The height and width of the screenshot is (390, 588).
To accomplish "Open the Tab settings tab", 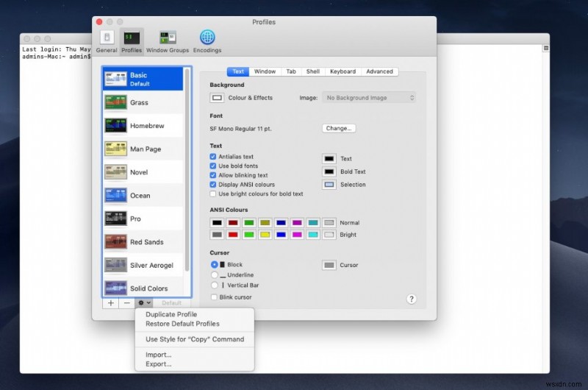I will tap(291, 71).
